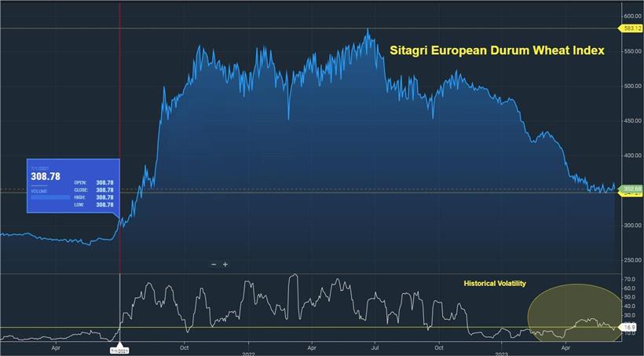The width and height of the screenshot is (644, 356).
Task: Click the Historical Volatility label
Action: [x=495, y=283]
